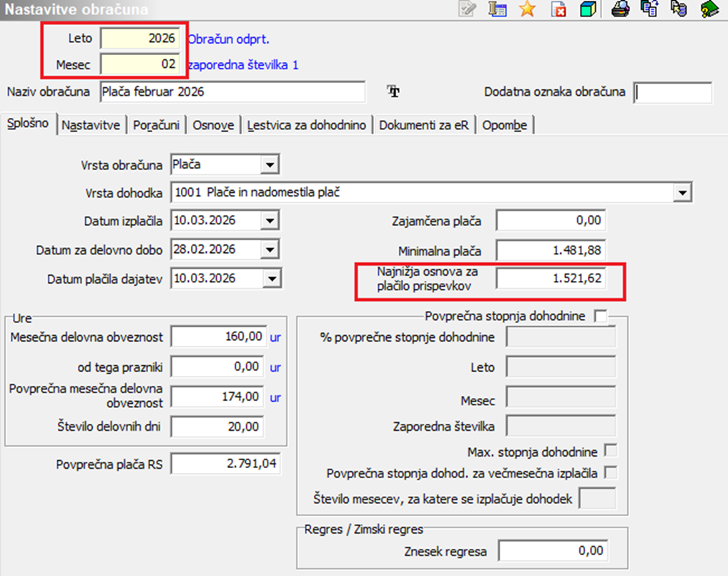The height and width of the screenshot is (576, 728).
Task: Click the copy documents icon
Action: (649, 9)
